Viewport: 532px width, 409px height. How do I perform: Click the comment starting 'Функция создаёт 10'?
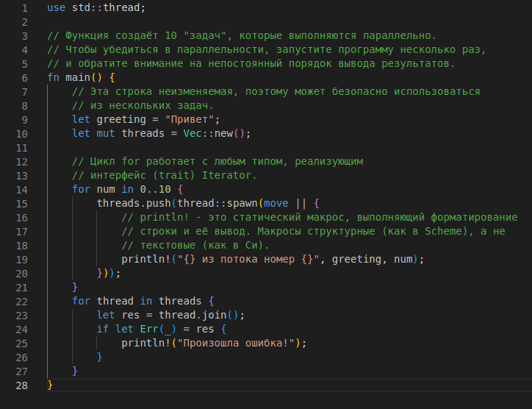(x=242, y=35)
